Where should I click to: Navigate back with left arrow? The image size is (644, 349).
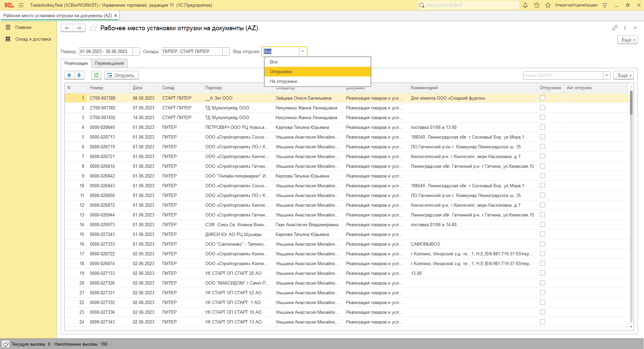67,28
